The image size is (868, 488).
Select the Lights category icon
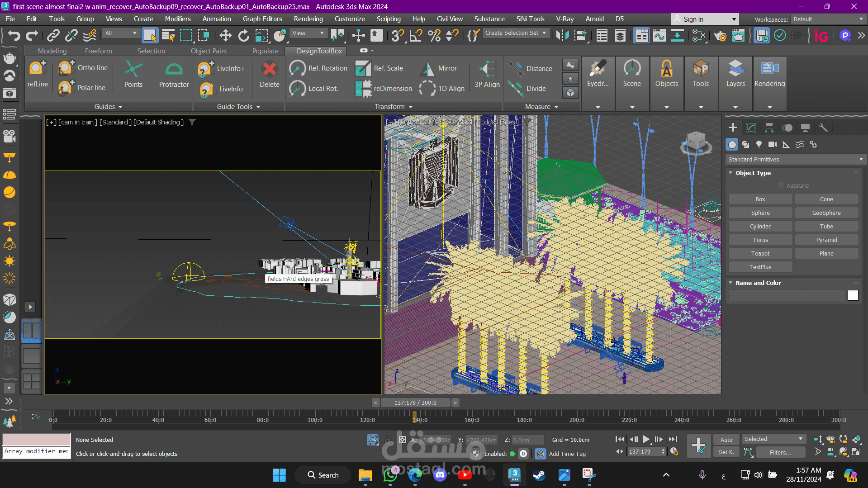coord(759,144)
